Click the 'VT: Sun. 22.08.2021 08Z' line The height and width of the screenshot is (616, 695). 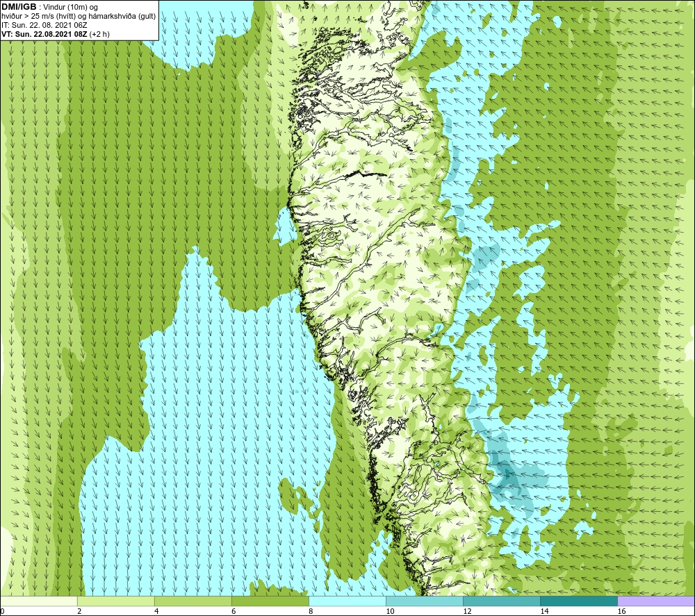(x=44, y=34)
